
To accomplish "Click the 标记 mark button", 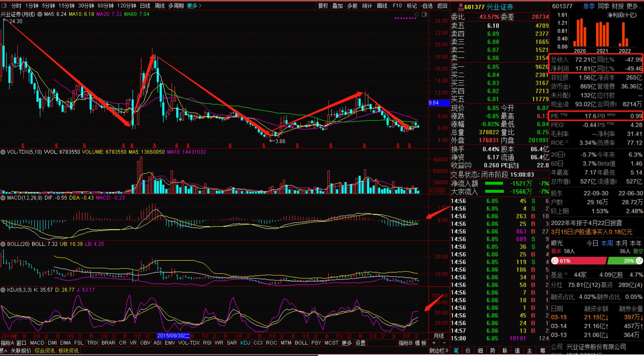I will [x=412, y=6].
